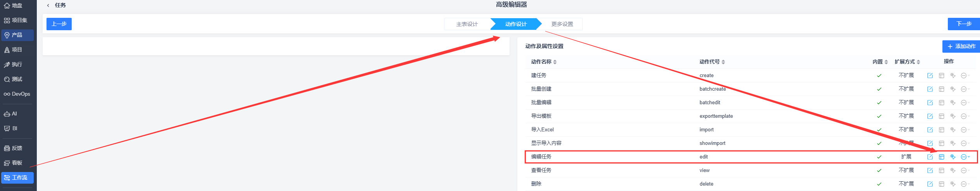
Task: Open 看板 from the sidebar
Action: click(x=17, y=163)
